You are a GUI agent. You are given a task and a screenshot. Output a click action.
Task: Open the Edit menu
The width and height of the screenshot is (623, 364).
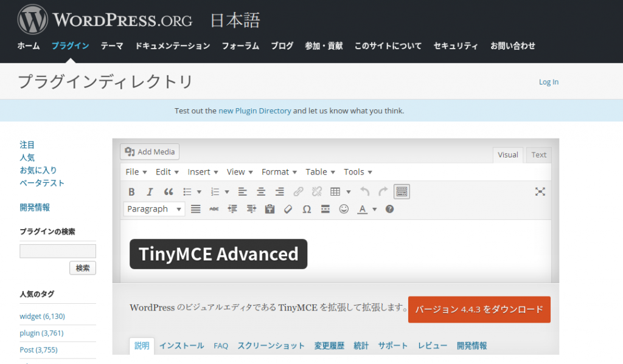pos(167,172)
